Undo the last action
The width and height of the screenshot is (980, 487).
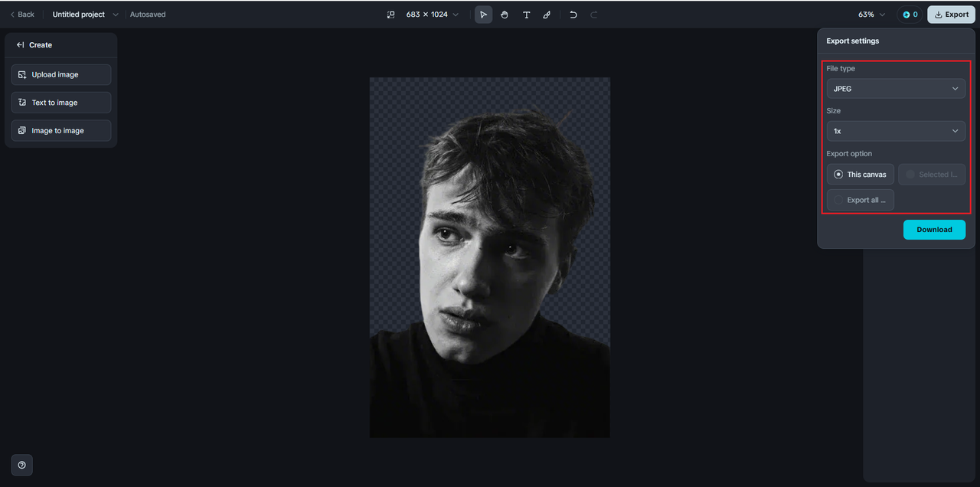pyautogui.click(x=573, y=15)
